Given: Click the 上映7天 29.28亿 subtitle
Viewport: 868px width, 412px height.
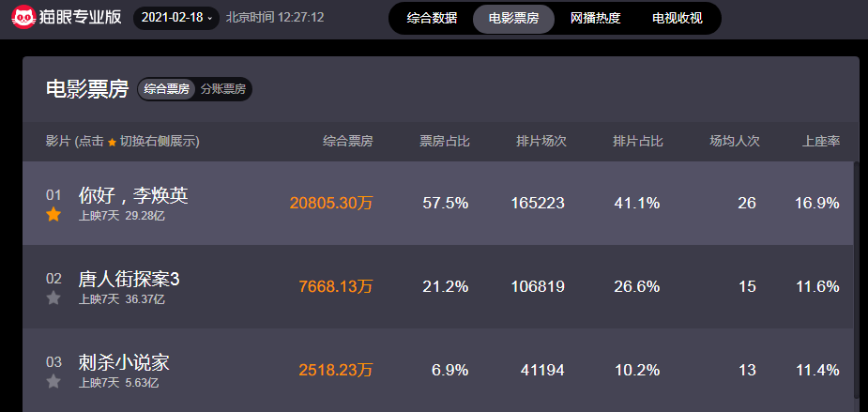Looking at the screenshot, I should [122, 216].
